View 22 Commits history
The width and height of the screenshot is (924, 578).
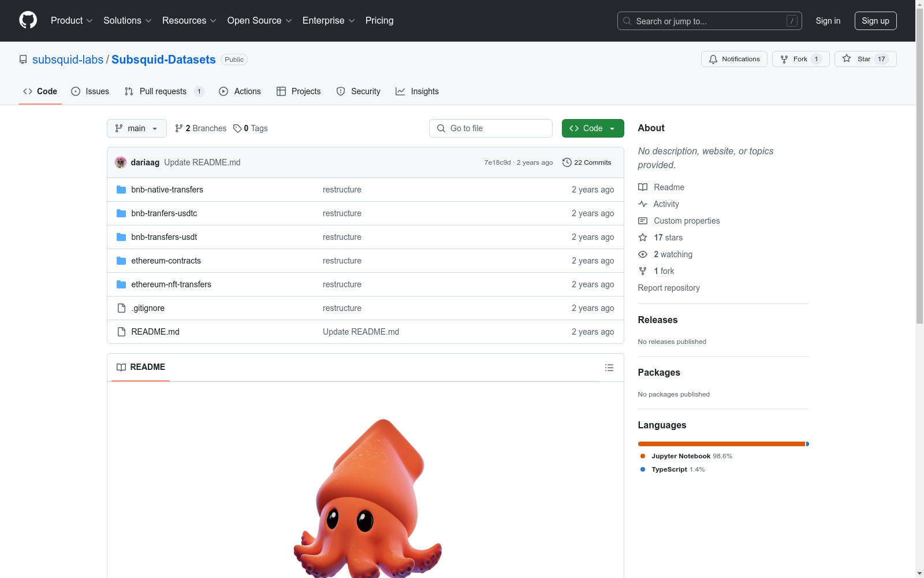(x=587, y=162)
